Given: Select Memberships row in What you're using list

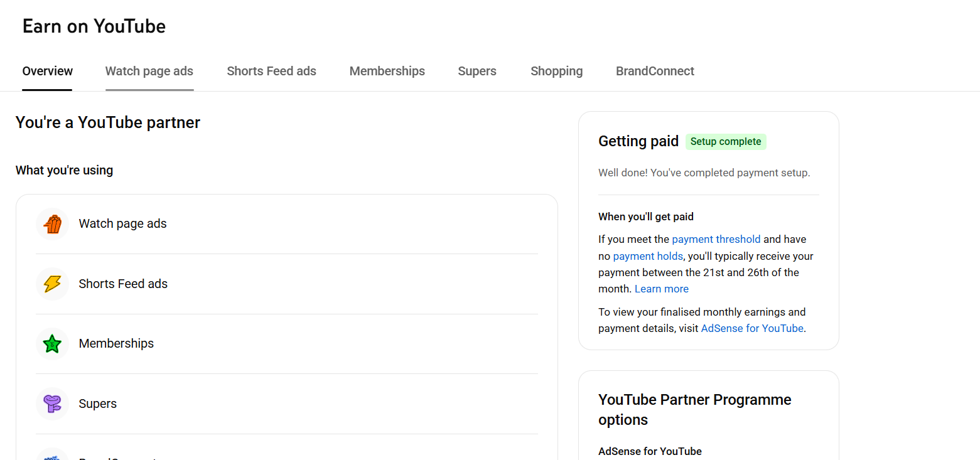Looking at the screenshot, I should [286, 344].
